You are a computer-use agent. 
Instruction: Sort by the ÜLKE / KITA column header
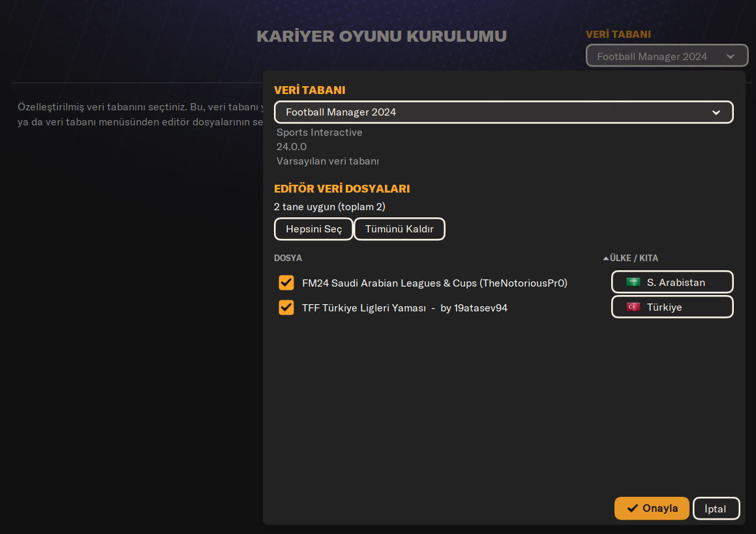pos(633,259)
